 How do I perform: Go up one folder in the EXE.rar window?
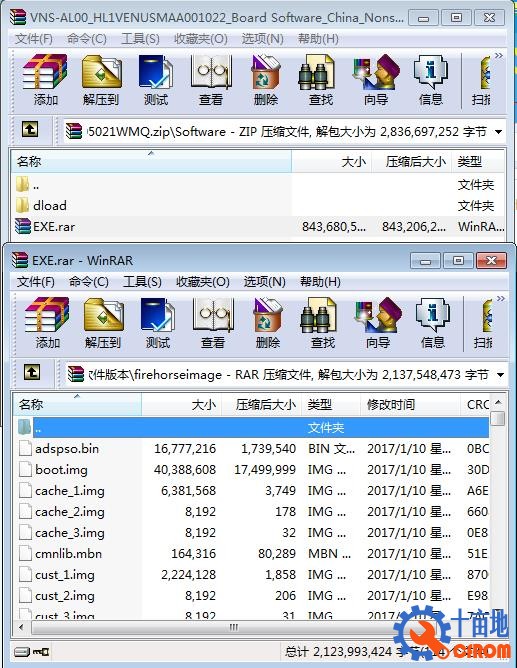pyautogui.click(x=32, y=372)
